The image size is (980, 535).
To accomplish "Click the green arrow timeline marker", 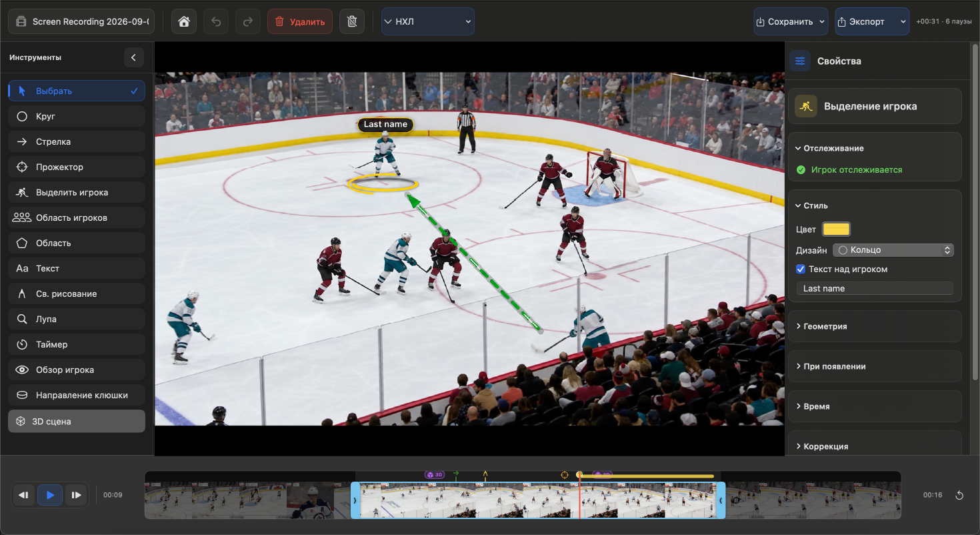I will click(456, 474).
